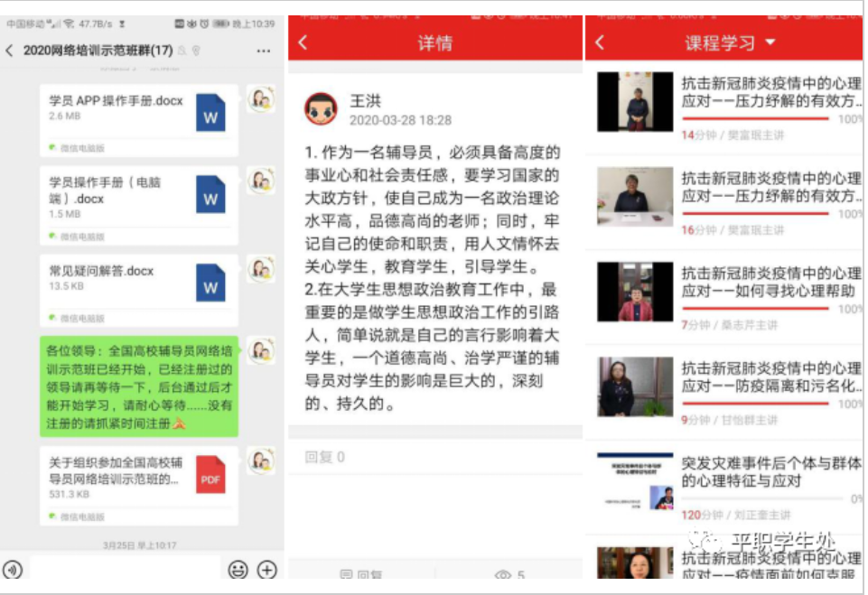
Task: Tap back arrow in WeChat group chat
Action: click(10, 51)
